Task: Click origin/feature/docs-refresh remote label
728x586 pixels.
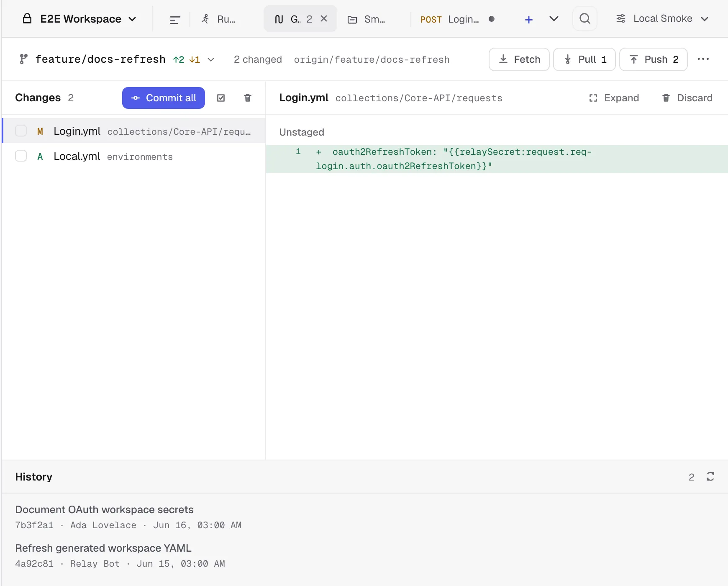Action: tap(372, 60)
